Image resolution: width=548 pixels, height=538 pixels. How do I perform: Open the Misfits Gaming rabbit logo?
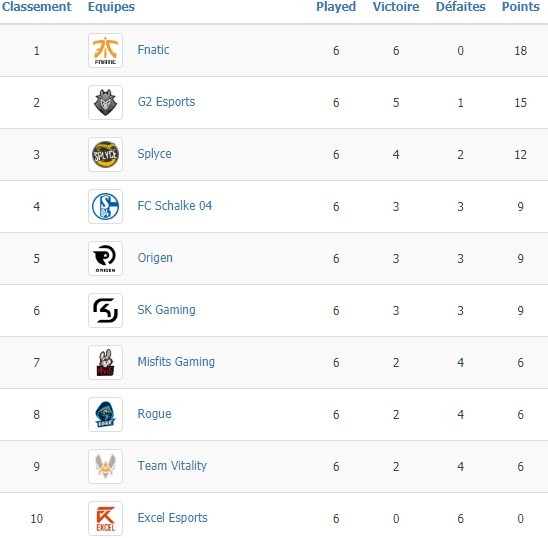[x=106, y=363]
